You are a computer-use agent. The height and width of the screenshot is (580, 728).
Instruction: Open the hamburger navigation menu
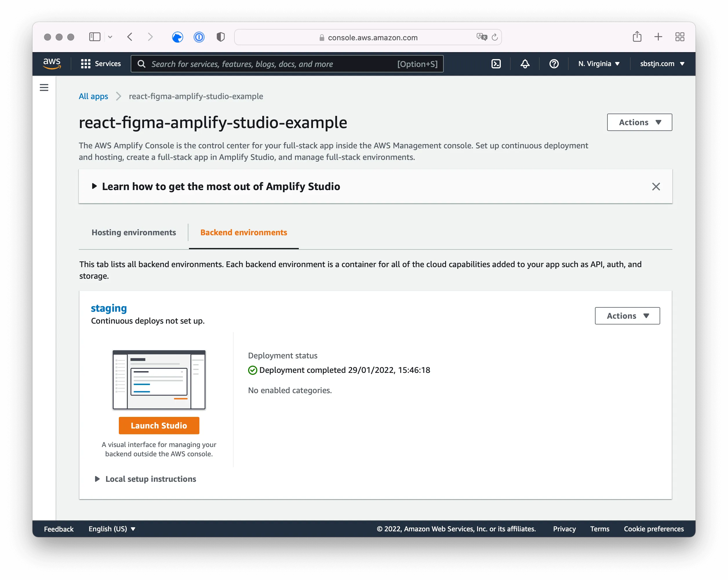pyautogui.click(x=44, y=87)
